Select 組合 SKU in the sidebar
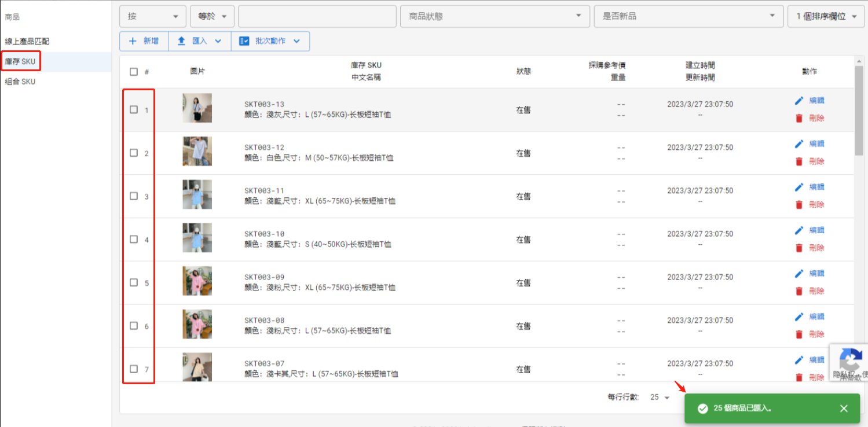Viewport: 868px width, 427px height. click(x=20, y=82)
